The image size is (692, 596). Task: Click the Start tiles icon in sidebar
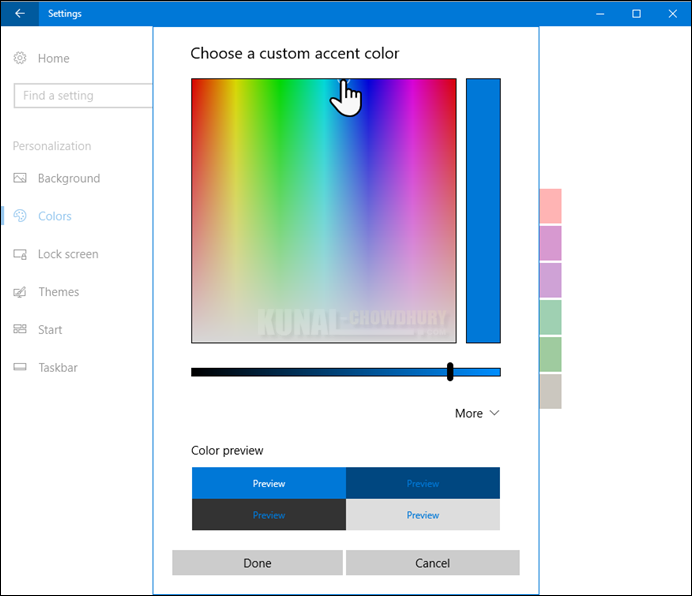click(20, 329)
